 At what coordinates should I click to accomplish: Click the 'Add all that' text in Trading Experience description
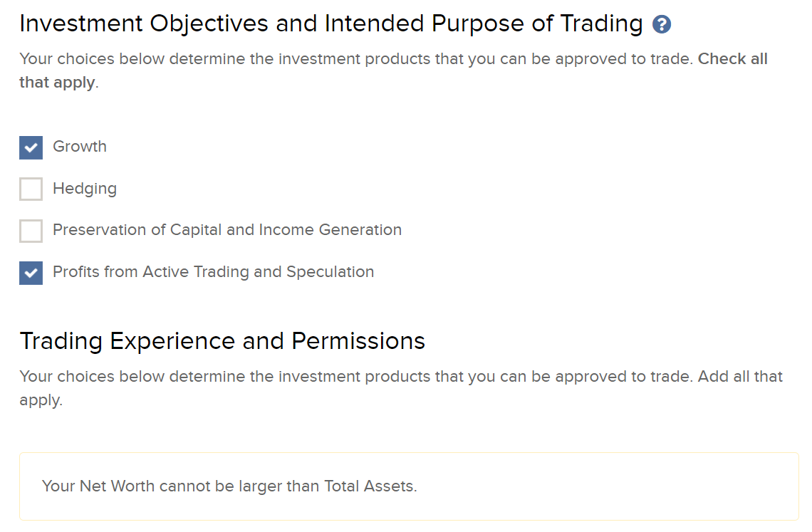740,377
